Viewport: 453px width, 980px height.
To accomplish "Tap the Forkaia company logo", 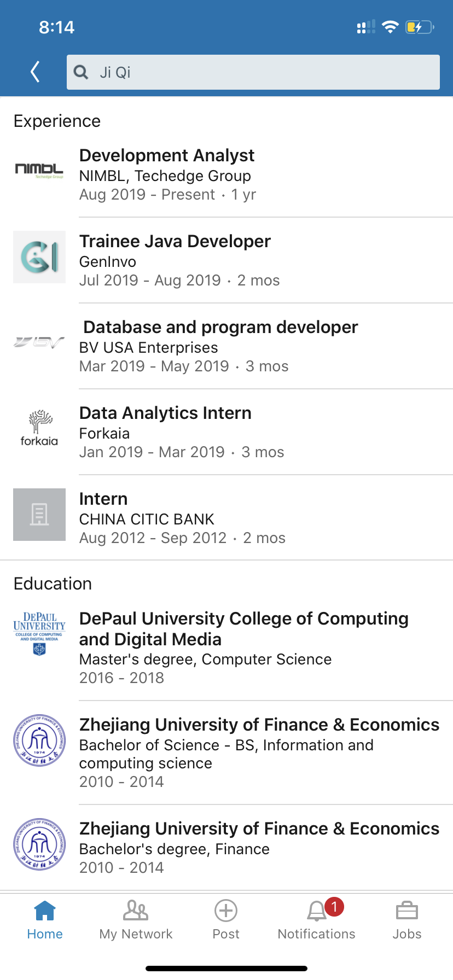I will (x=39, y=429).
